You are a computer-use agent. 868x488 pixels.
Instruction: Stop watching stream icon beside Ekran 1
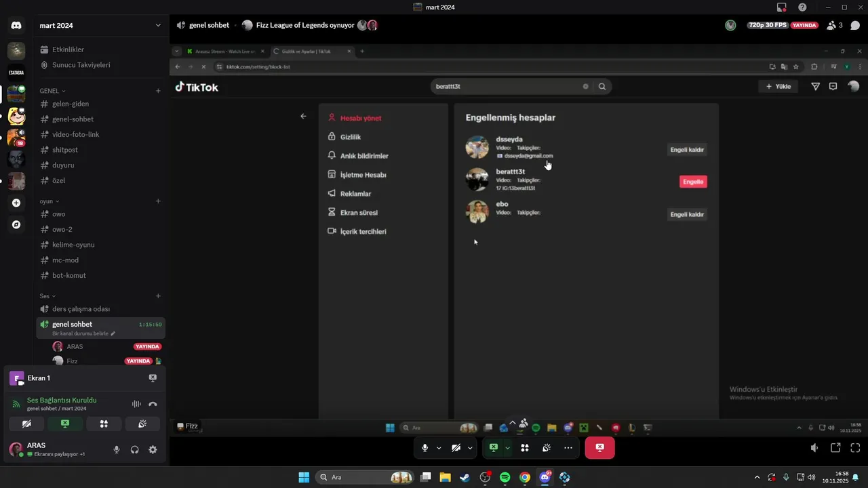coord(153,378)
